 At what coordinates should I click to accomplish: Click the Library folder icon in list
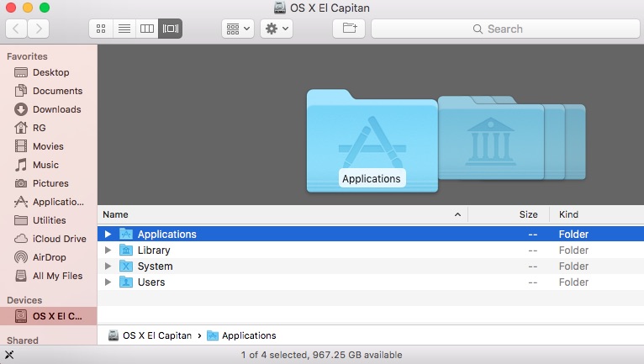[126, 251]
